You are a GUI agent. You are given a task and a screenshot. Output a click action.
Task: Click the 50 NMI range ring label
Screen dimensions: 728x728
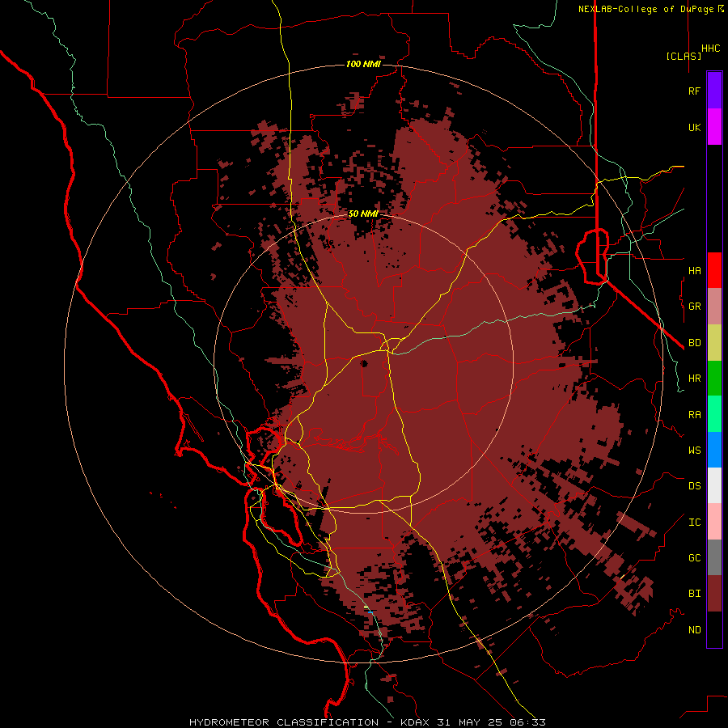click(363, 214)
